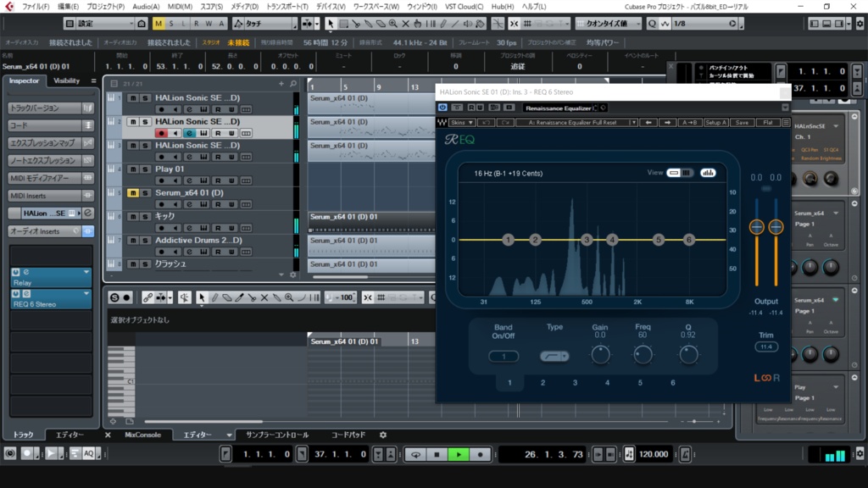Screen dimensions: 868x488
Task: Click the A→B copy button in REQ
Action: click(x=689, y=122)
